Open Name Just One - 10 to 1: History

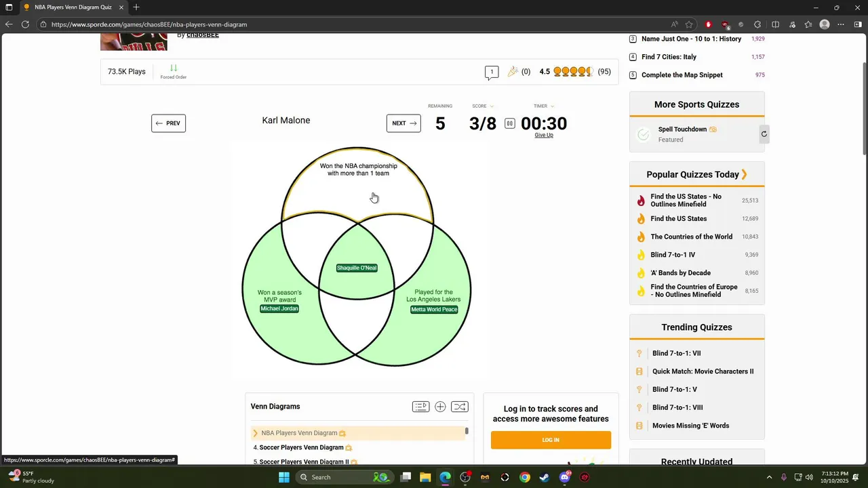(691, 39)
